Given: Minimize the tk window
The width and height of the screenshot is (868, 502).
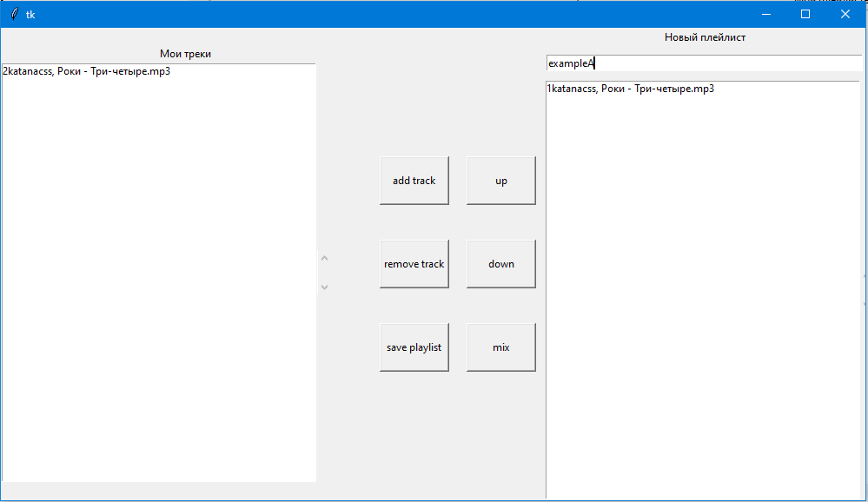Looking at the screenshot, I should (x=765, y=13).
